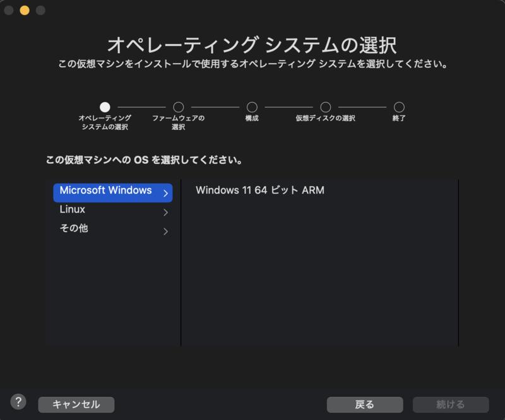505x420 pixels.
Task: Click the ファームウェアの選択 step label
Action: pyautogui.click(x=179, y=122)
